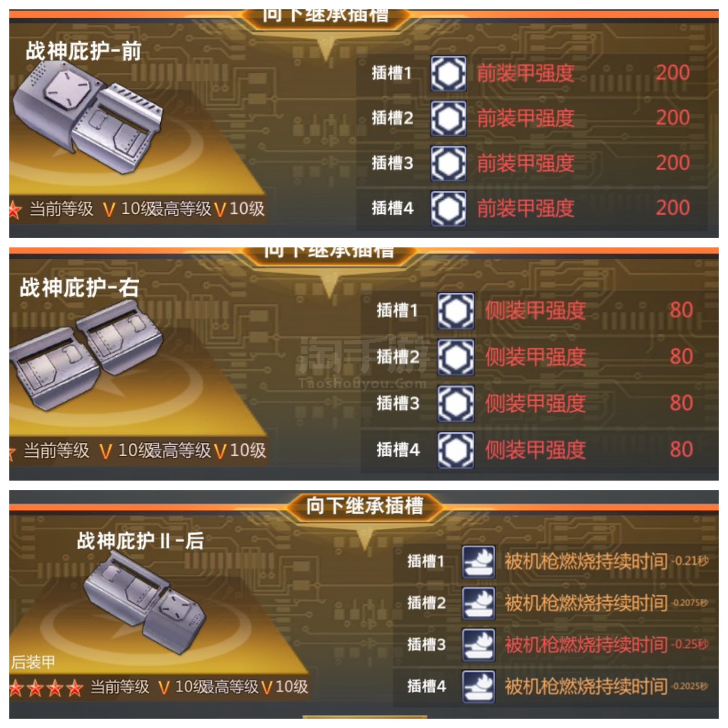Select 被机枪燃烧持续时间 row in 插槽2

(556, 603)
